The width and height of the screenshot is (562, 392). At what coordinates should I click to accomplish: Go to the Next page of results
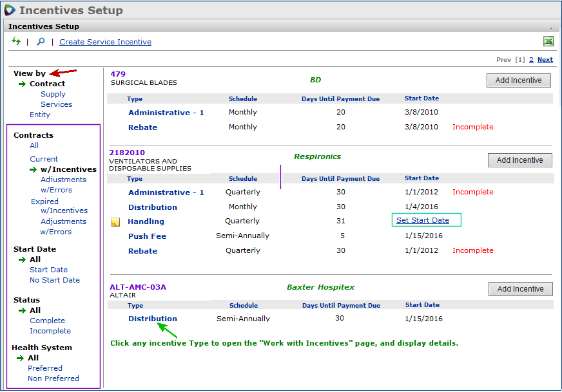point(545,60)
